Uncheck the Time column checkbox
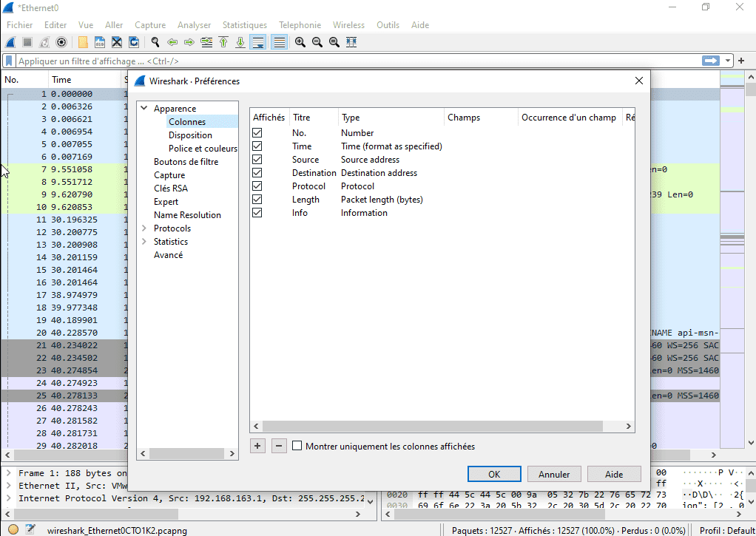756x536 pixels. pyautogui.click(x=257, y=146)
